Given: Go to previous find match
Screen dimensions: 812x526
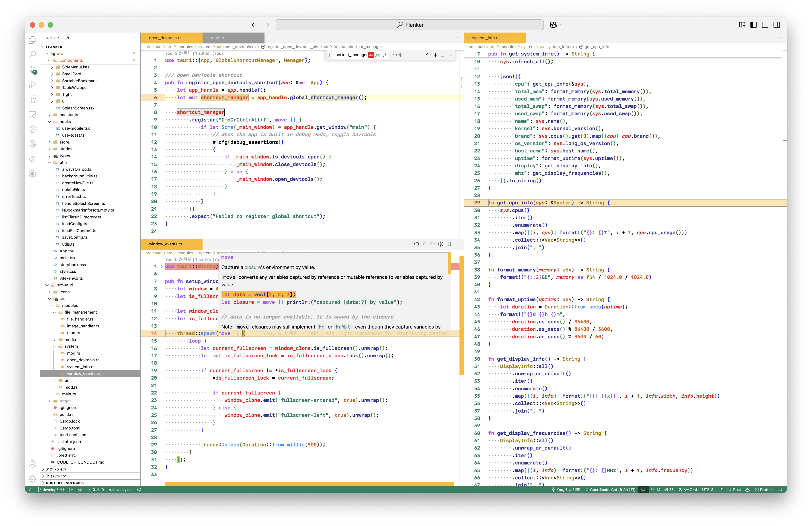Looking at the screenshot, I should 427,55.
